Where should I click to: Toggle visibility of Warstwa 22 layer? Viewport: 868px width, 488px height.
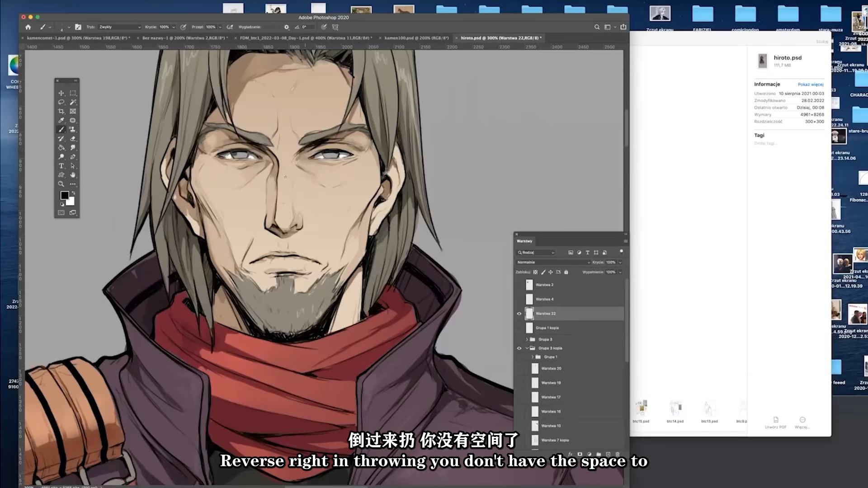[x=519, y=314]
